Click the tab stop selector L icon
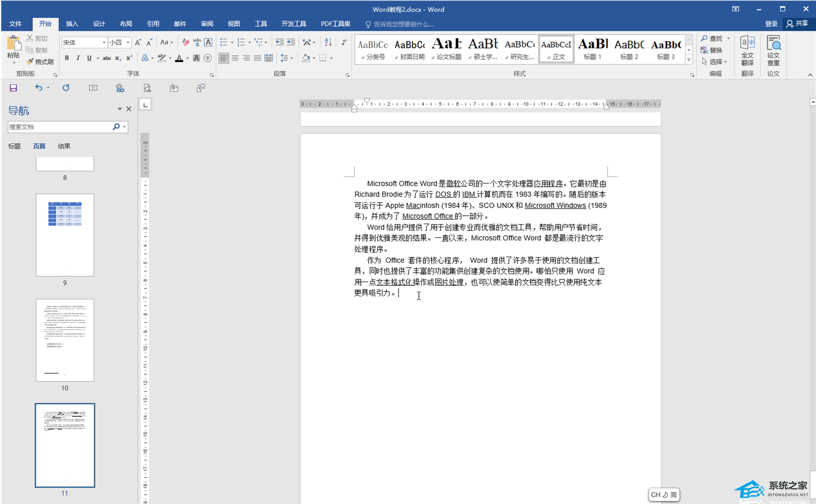Image resolution: width=816 pixels, height=504 pixels. [145, 105]
